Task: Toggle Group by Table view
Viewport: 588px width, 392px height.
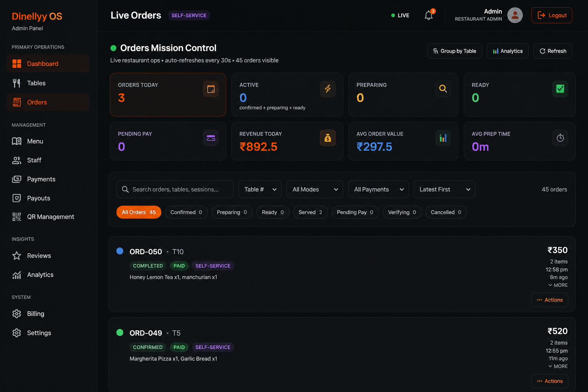Action: tap(454, 51)
